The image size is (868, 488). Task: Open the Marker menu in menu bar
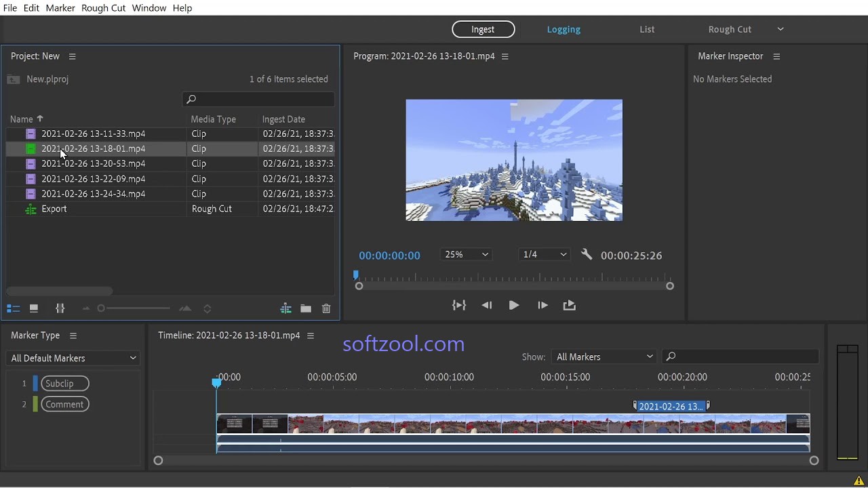point(60,8)
